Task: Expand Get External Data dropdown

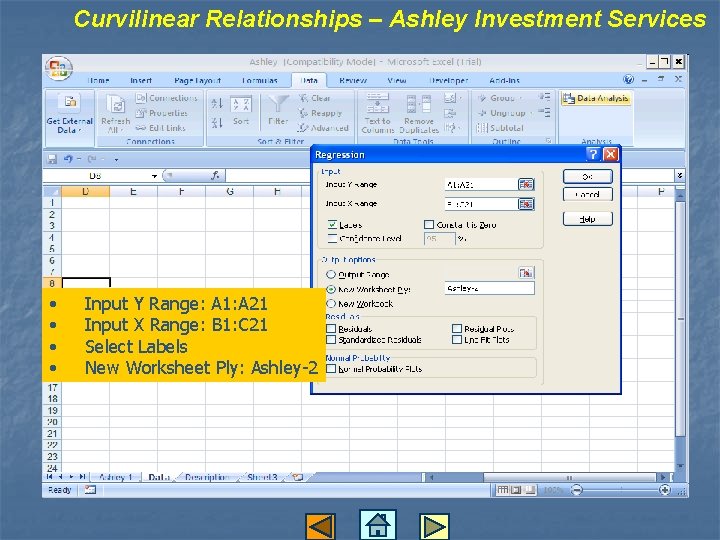Action: pyautogui.click(x=80, y=131)
